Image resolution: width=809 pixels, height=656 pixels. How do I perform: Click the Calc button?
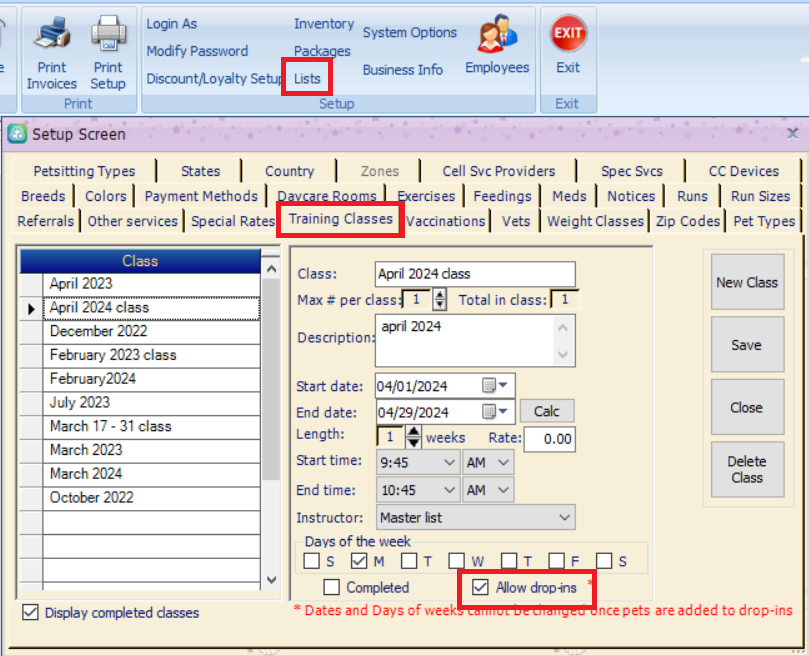click(546, 411)
